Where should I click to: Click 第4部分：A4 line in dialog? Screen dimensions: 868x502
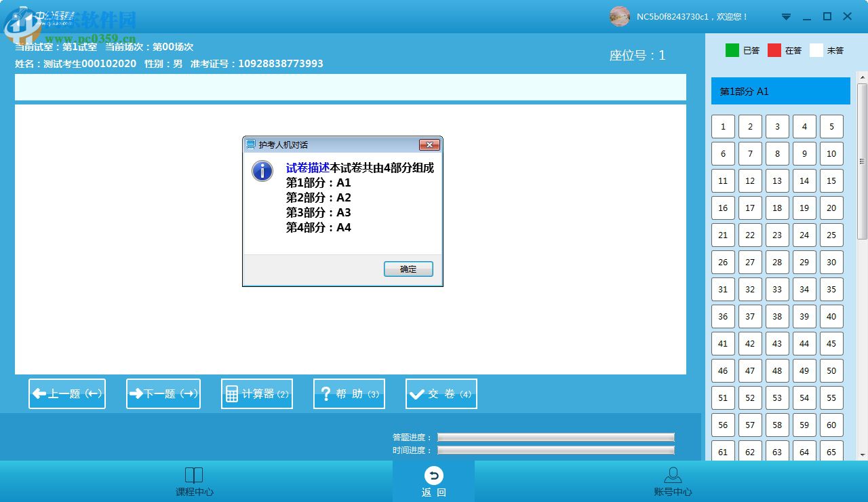tap(319, 228)
